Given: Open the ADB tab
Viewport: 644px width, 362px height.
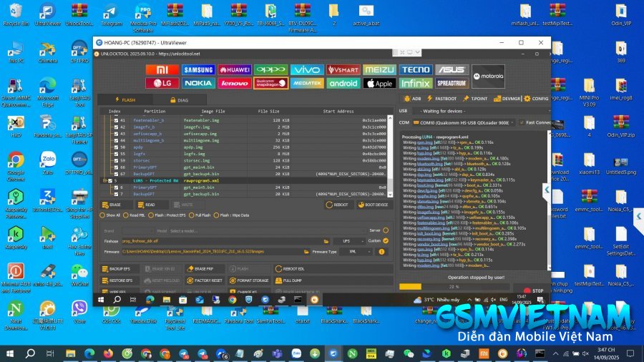Looking at the screenshot, I should click(412, 99).
